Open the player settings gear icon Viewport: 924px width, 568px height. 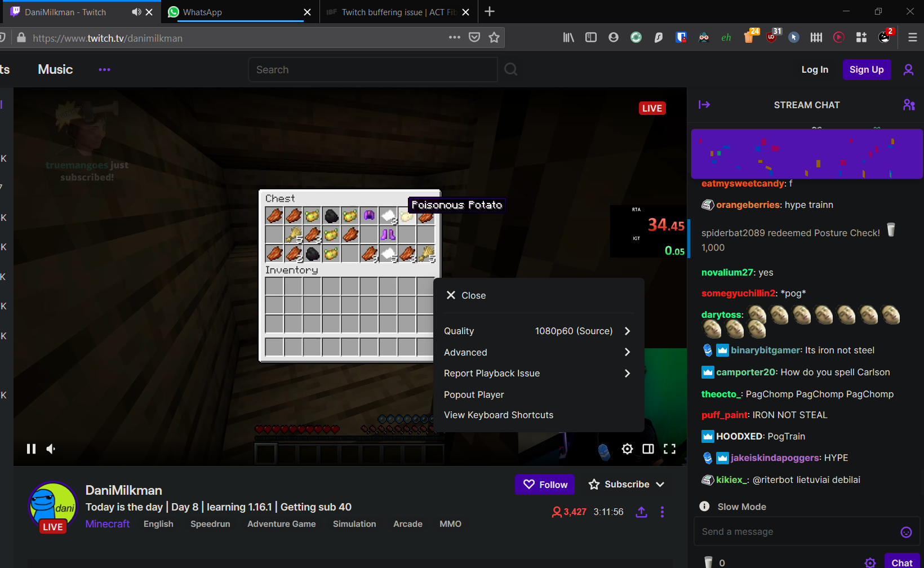[627, 449]
